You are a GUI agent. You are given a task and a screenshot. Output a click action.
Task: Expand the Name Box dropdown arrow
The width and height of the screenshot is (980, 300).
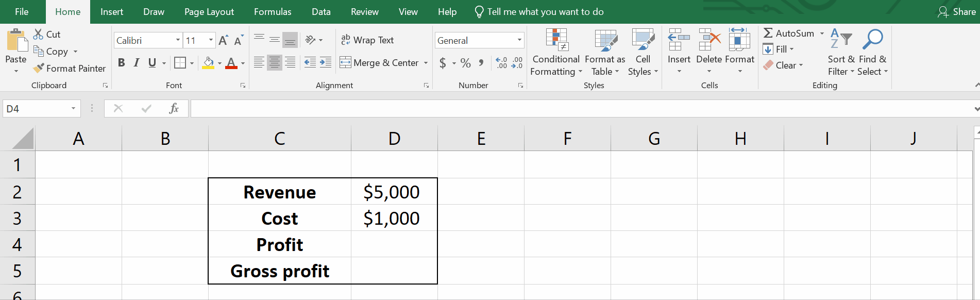(73, 108)
